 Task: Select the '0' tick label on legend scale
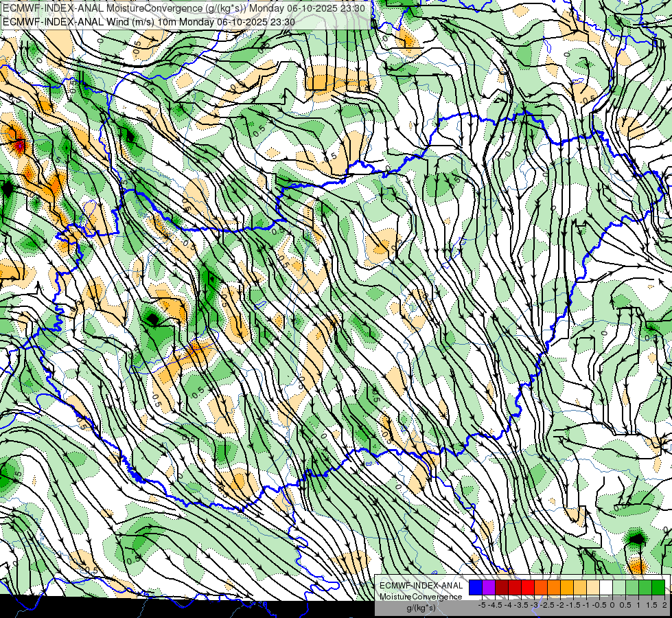(x=612, y=605)
